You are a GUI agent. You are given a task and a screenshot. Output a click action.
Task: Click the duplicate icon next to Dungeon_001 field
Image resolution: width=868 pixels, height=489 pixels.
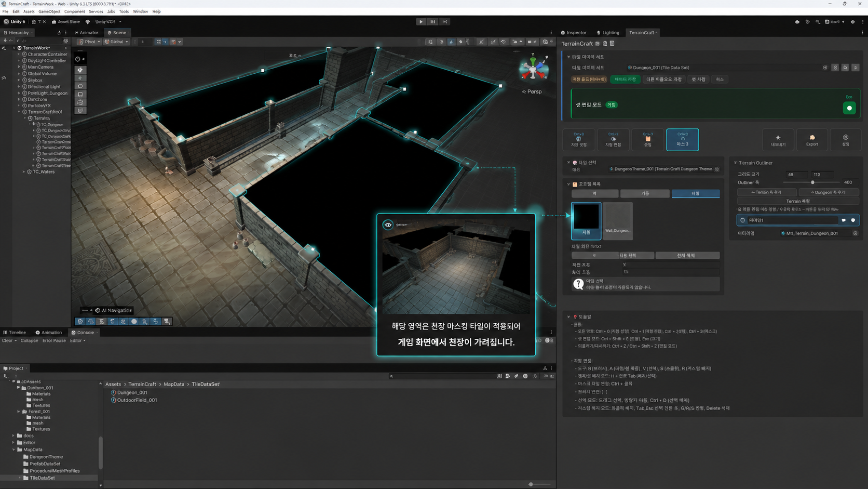pos(845,68)
